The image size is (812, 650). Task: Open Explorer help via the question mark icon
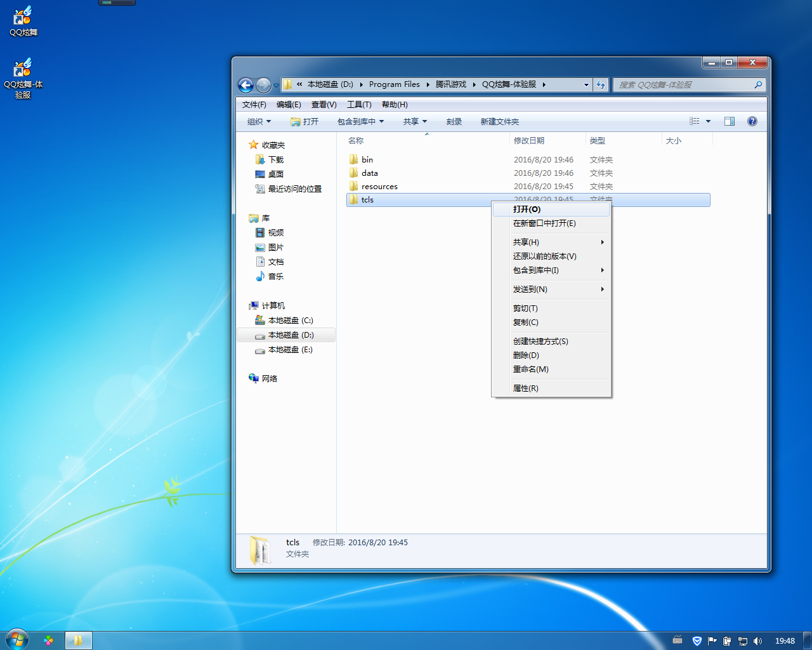click(x=752, y=121)
